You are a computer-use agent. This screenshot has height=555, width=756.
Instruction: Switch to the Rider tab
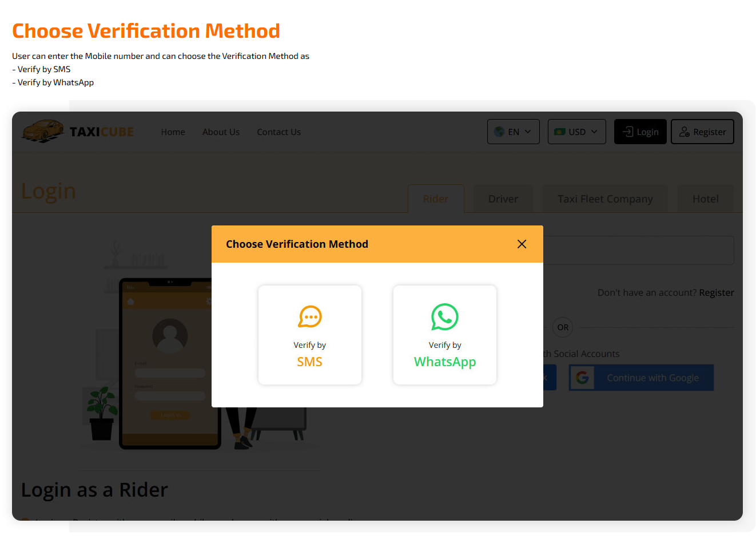(436, 199)
